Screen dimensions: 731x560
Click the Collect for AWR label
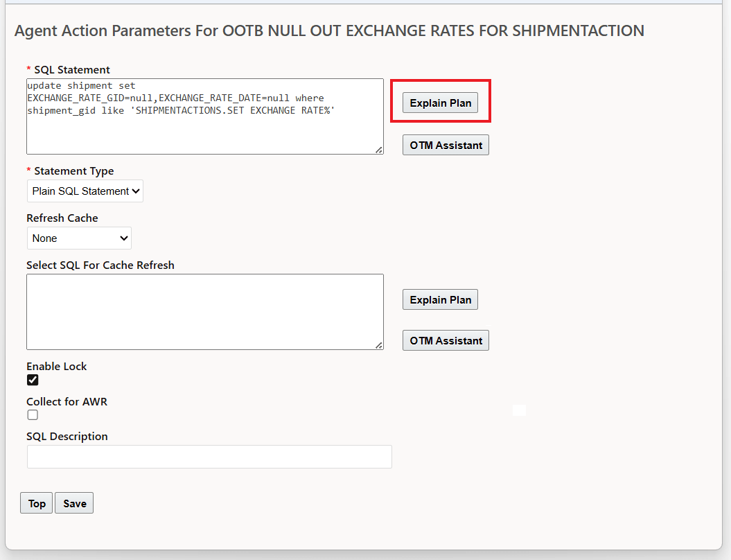67,401
